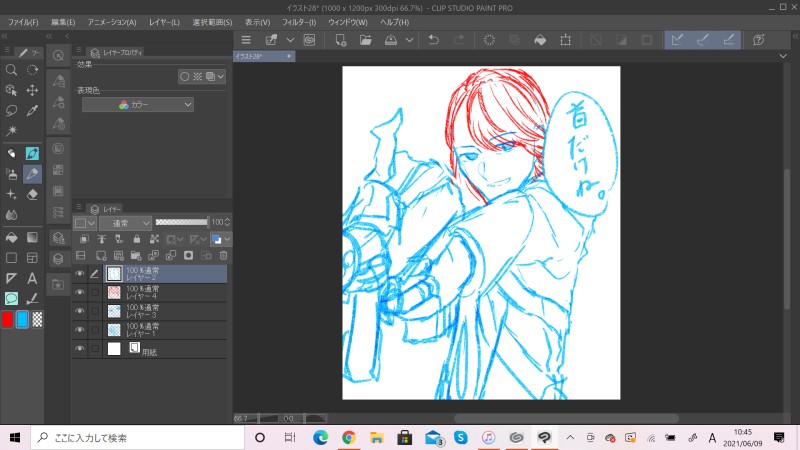Select the red main color swatch
This screenshot has width=800, height=450.
(x=7, y=319)
